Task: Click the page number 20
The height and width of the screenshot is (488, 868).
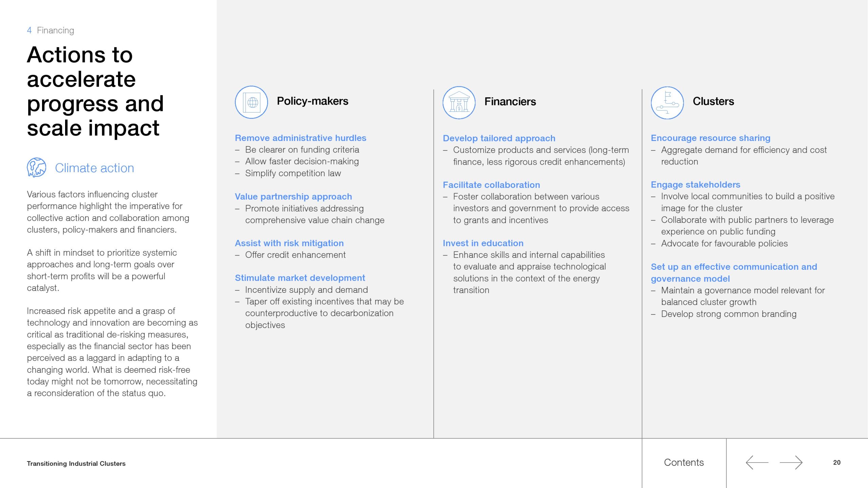Action: click(836, 462)
